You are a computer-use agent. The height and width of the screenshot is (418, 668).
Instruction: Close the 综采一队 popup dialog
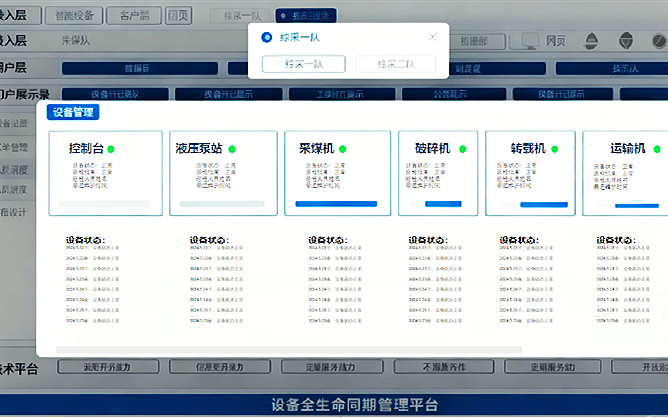click(x=433, y=37)
